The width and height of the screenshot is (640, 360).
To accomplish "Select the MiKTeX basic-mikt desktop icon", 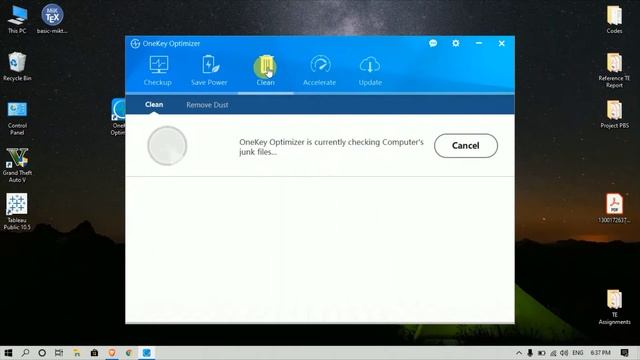I will (52, 19).
